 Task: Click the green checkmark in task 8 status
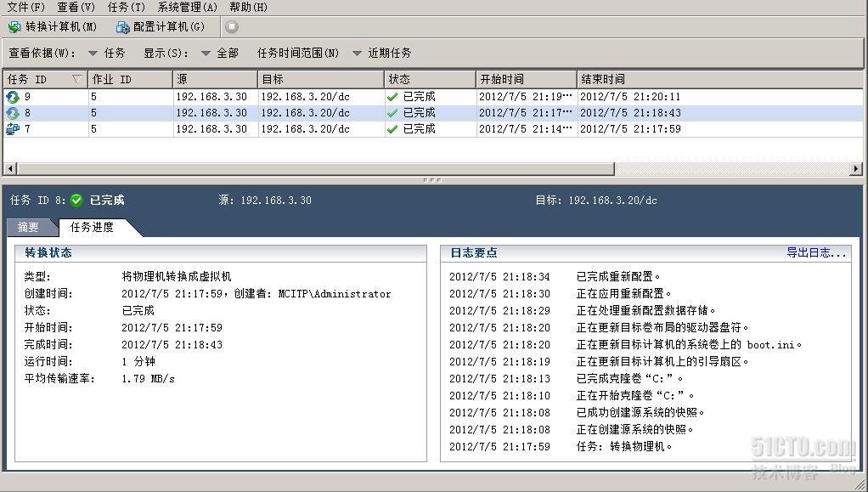tap(392, 113)
